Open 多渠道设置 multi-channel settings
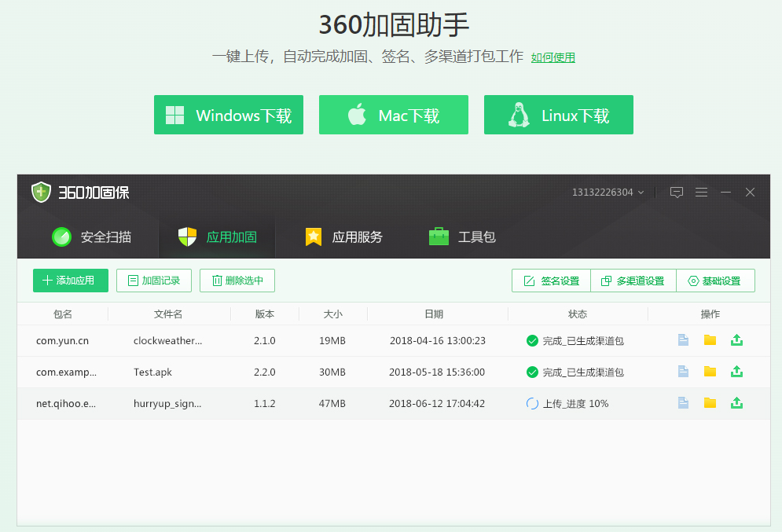This screenshot has height=532, width=782. (633, 281)
